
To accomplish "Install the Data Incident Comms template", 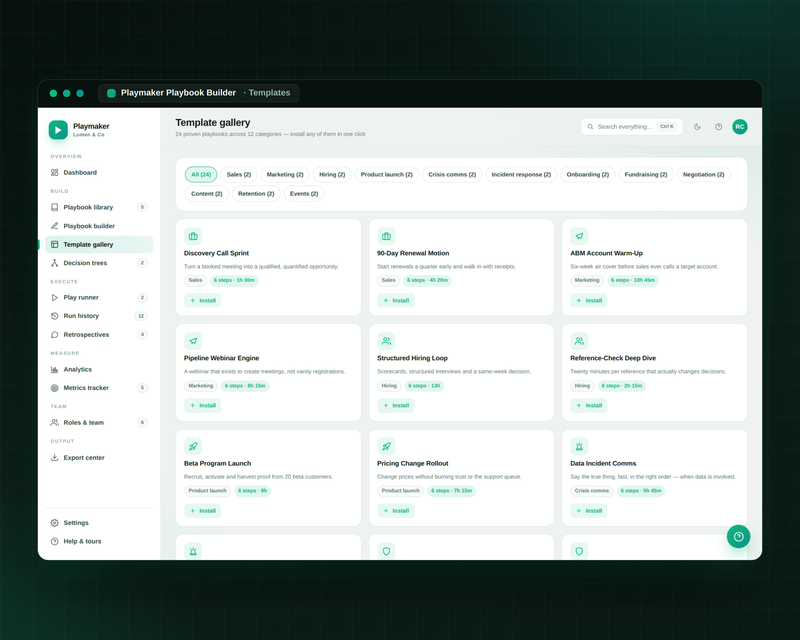I will tap(589, 511).
